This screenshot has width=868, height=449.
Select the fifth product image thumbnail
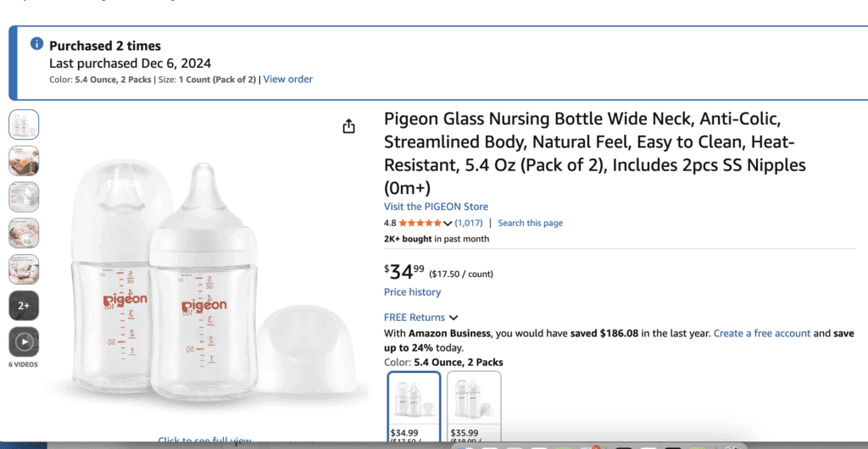24,269
